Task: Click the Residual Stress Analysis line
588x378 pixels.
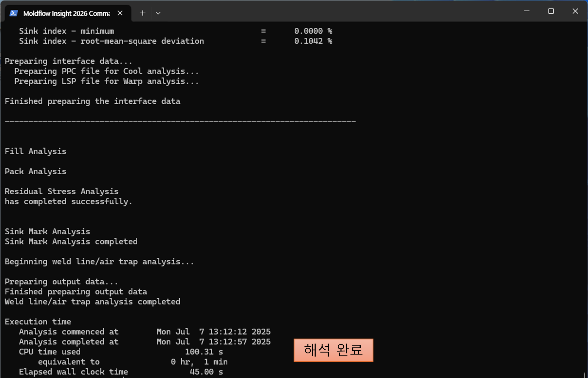Action: 62,191
